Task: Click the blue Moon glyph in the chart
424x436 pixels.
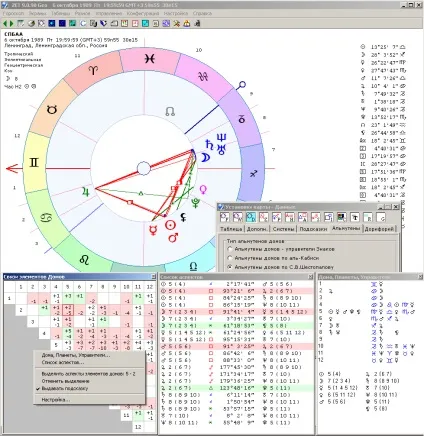Action: (206, 157)
